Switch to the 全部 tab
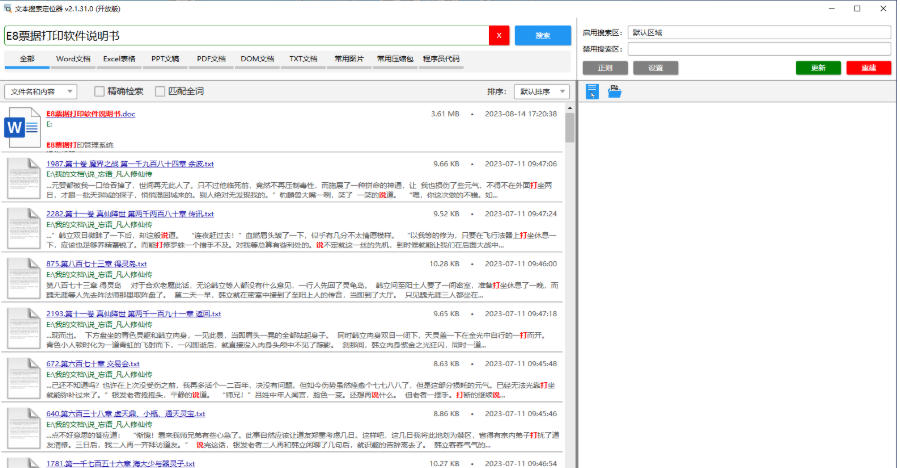900x468 pixels. tap(27, 59)
